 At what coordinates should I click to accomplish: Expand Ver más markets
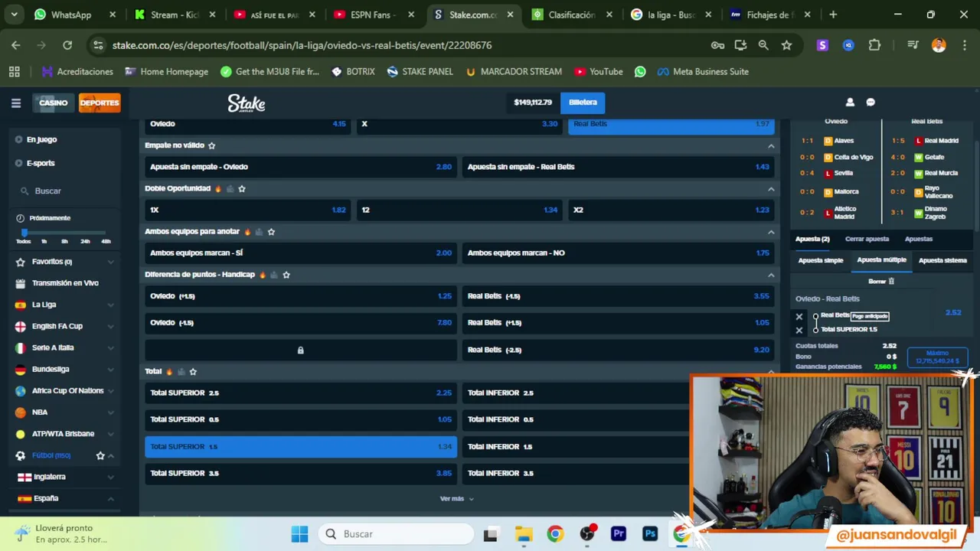[x=457, y=499]
